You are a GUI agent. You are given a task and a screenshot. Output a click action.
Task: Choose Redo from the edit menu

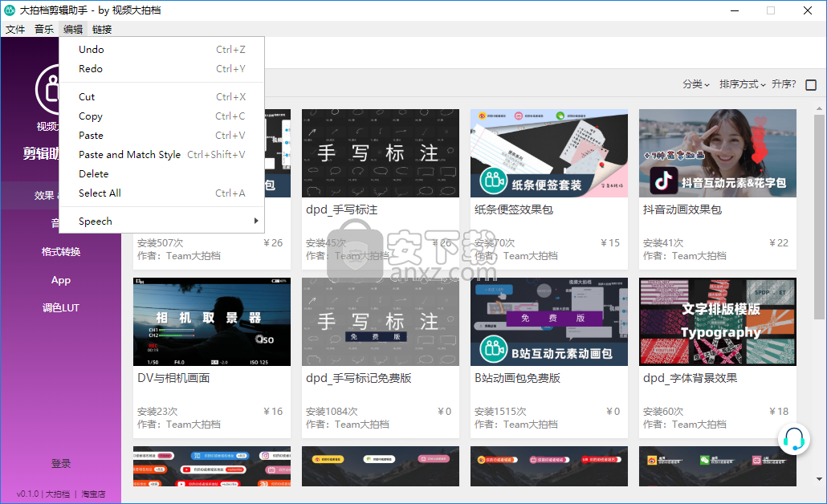pos(162,69)
